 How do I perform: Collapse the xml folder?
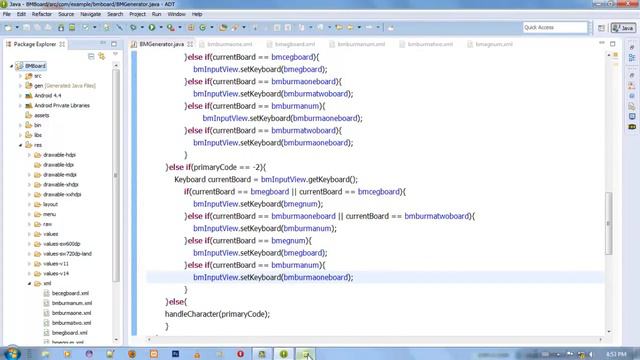click(29, 283)
